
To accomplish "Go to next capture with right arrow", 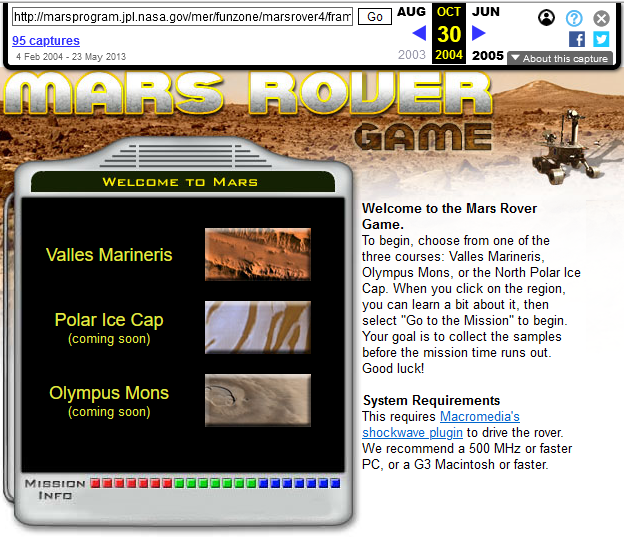I will pyautogui.click(x=478, y=33).
